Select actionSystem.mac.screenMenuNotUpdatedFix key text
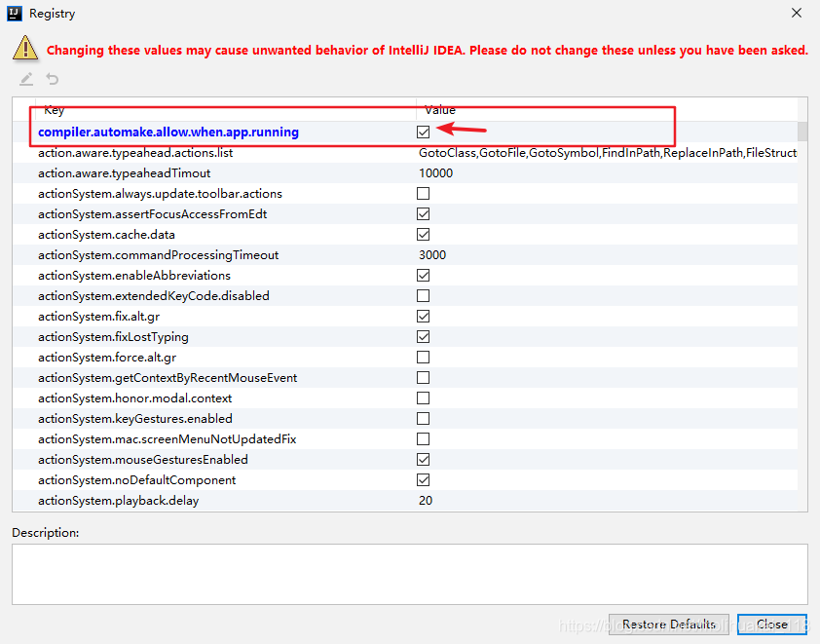820x644 pixels. click(x=168, y=439)
